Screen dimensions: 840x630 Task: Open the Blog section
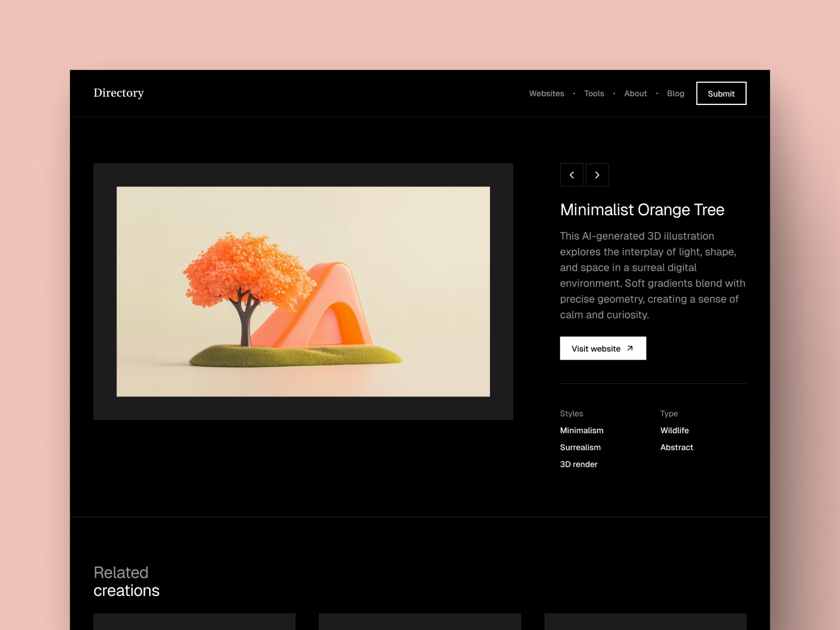pos(676,93)
